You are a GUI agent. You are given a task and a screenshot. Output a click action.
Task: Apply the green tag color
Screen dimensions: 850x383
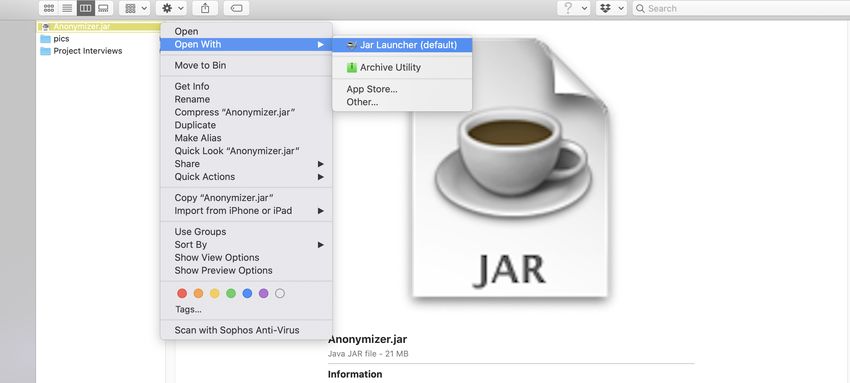pos(231,293)
